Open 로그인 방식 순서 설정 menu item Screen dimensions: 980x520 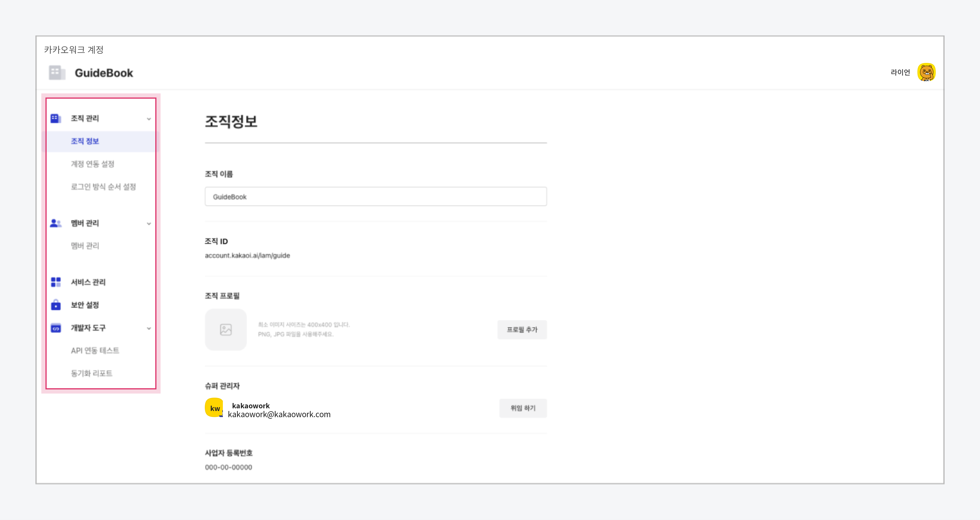click(x=103, y=187)
